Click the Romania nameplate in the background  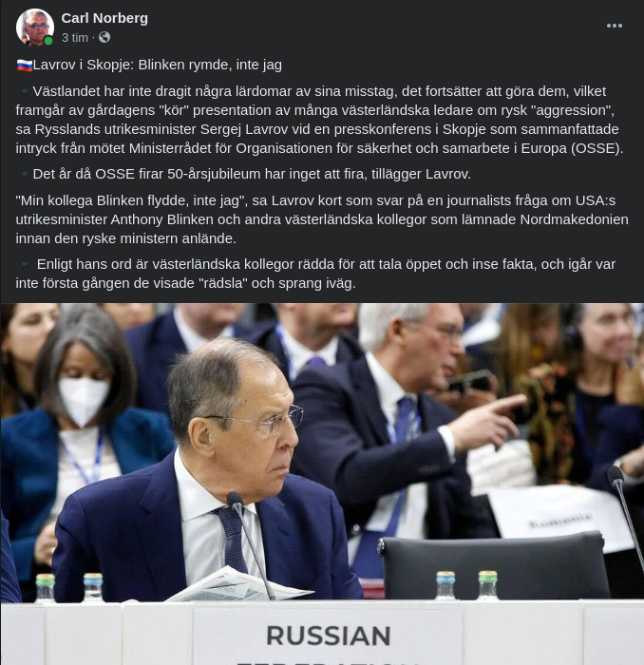(559, 519)
